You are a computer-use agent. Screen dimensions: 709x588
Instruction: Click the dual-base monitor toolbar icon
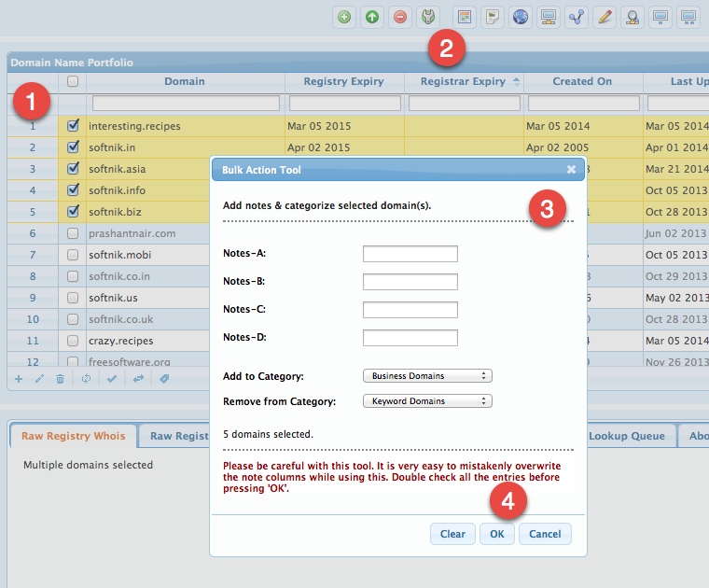click(688, 17)
